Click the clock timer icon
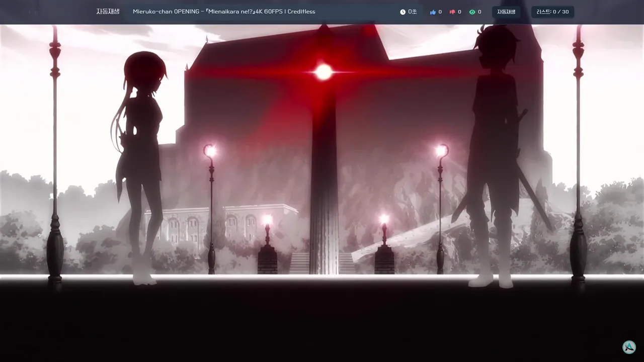Image resolution: width=644 pixels, height=362 pixels. coord(403,12)
